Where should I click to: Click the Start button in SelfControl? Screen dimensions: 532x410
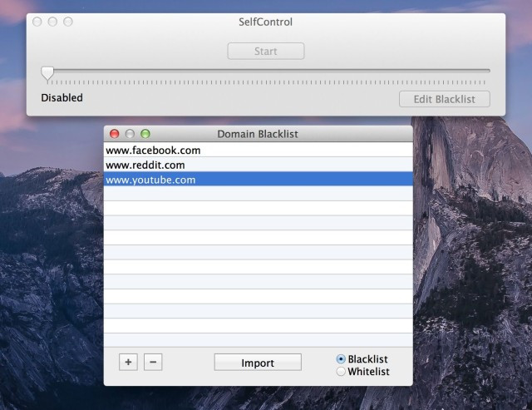[266, 52]
